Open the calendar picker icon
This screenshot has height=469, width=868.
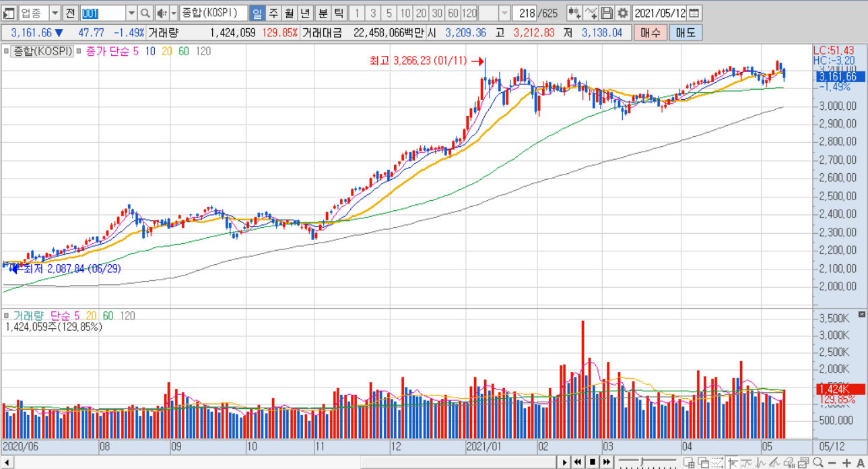(x=694, y=13)
